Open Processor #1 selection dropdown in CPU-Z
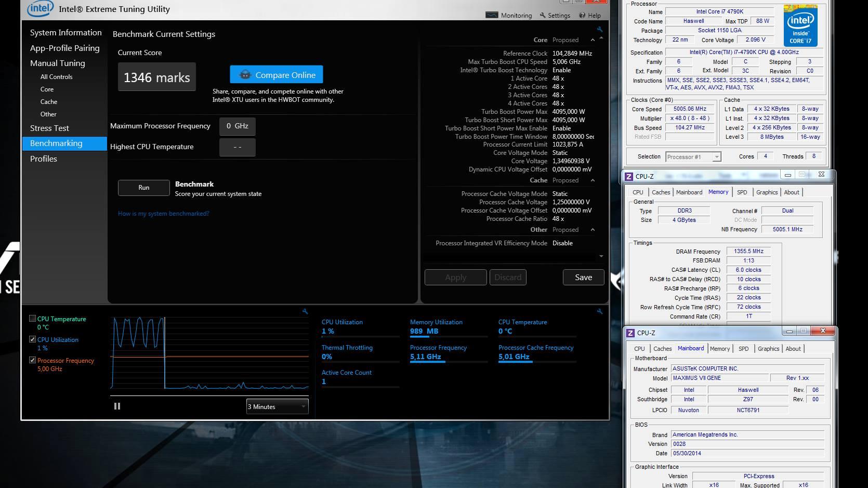The image size is (868, 488). (x=693, y=156)
